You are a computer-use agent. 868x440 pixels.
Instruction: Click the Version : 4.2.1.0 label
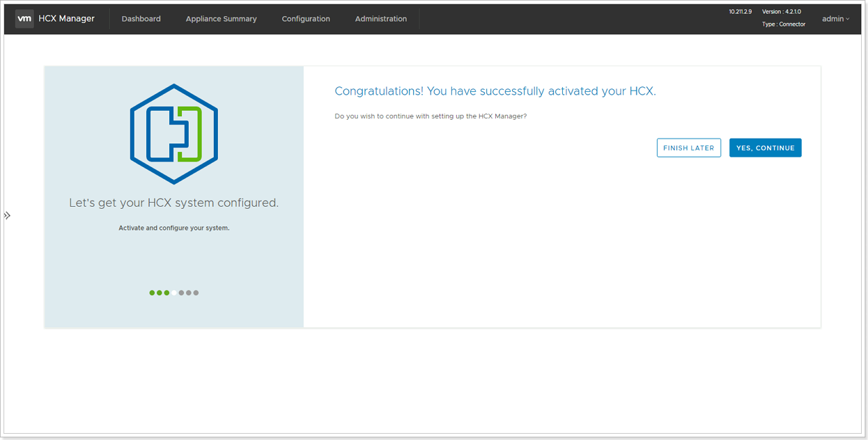(x=782, y=10)
